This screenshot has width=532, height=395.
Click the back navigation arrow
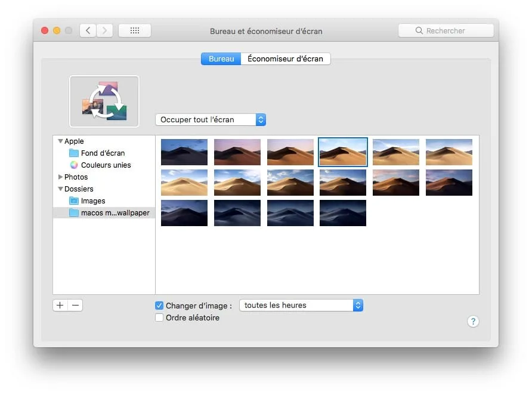[87, 30]
